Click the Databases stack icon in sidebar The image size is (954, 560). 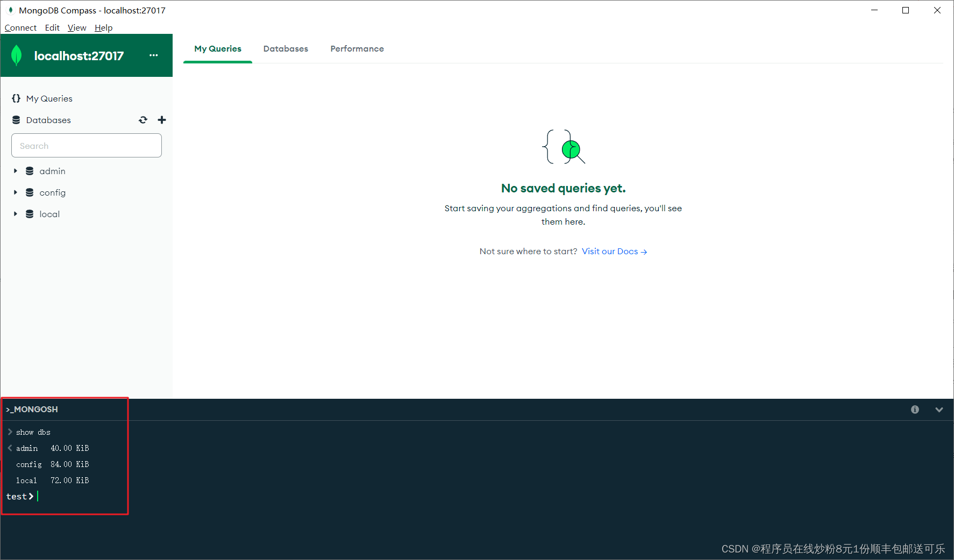point(16,120)
